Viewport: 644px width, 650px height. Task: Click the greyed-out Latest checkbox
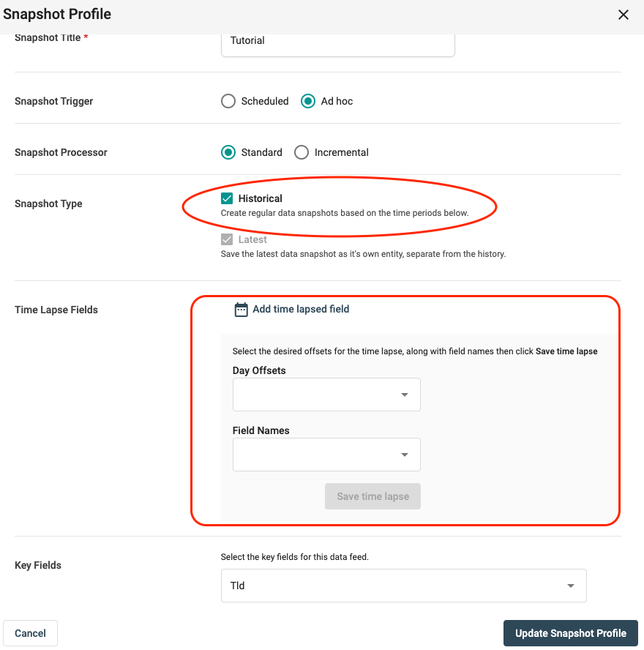pos(227,239)
